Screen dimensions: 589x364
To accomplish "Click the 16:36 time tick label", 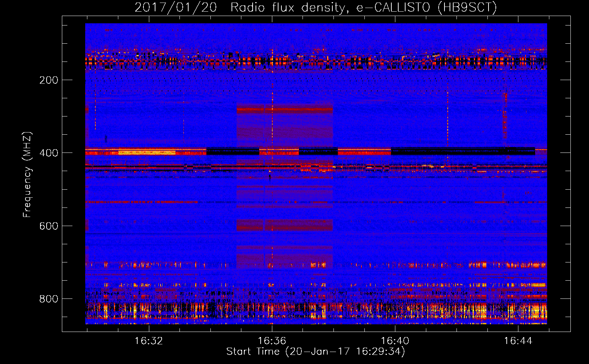I will (x=272, y=341).
